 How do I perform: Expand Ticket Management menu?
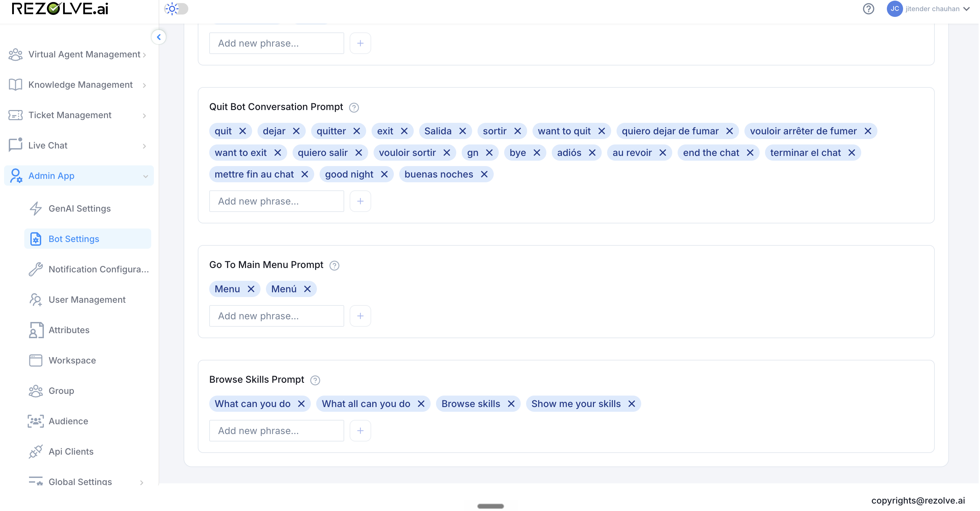79,115
